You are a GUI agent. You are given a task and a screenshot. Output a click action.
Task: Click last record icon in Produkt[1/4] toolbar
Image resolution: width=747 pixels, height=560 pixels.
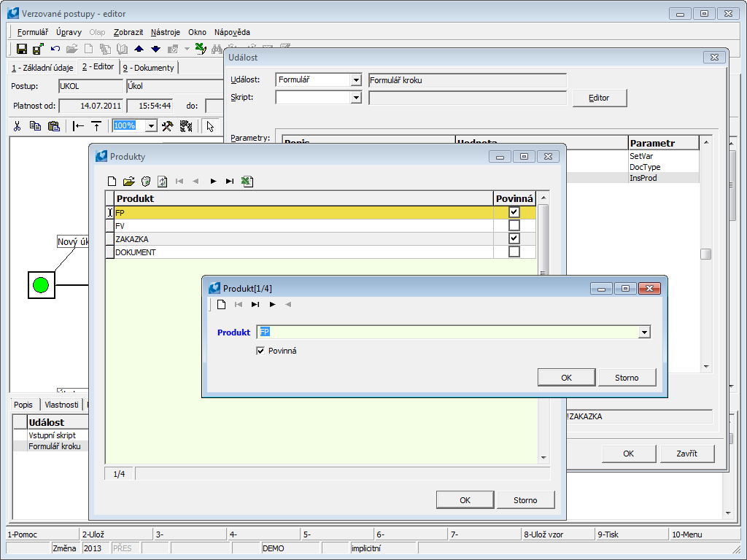255,304
